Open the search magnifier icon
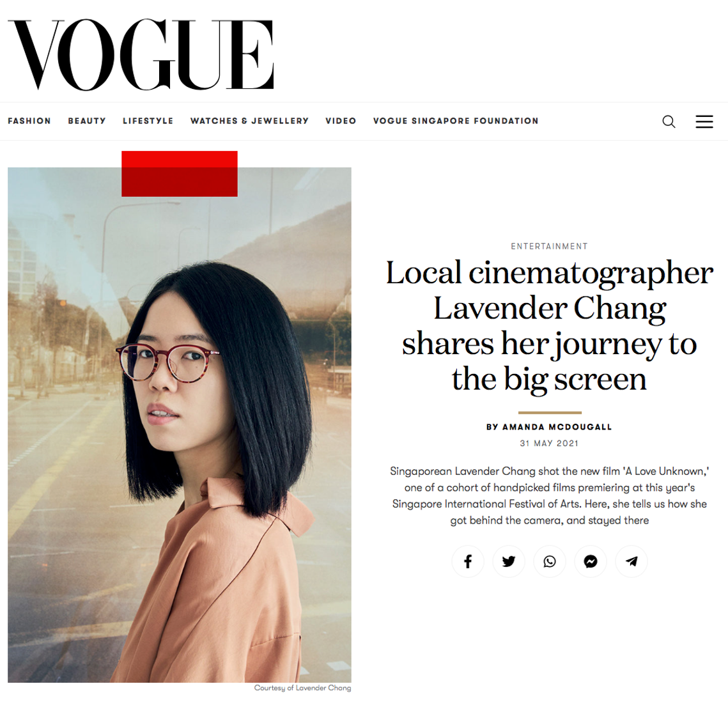Image resolution: width=728 pixels, height=707 pixels. (669, 121)
